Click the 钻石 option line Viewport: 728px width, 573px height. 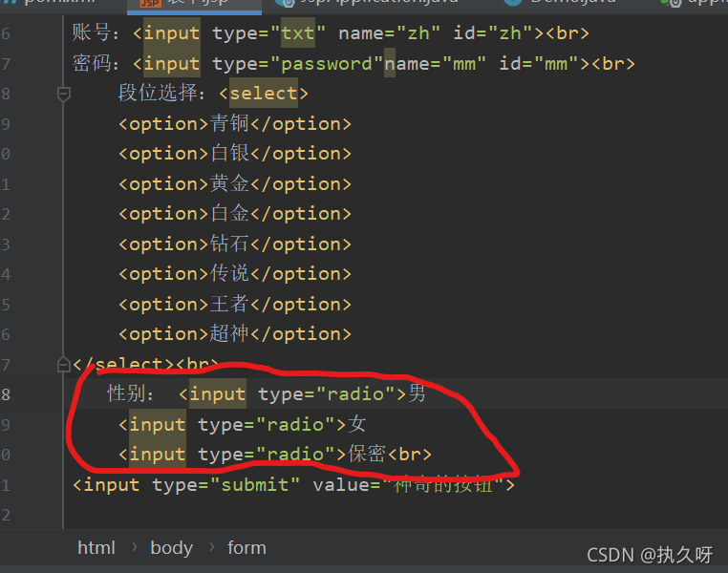click(x=234, y=244)
